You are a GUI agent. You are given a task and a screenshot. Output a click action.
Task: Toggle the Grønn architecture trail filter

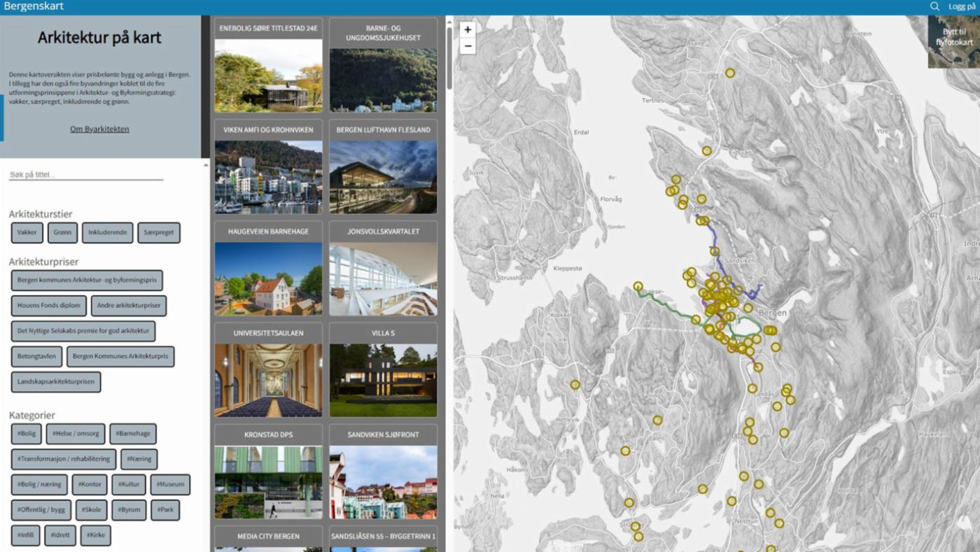(x=62, y=233)
